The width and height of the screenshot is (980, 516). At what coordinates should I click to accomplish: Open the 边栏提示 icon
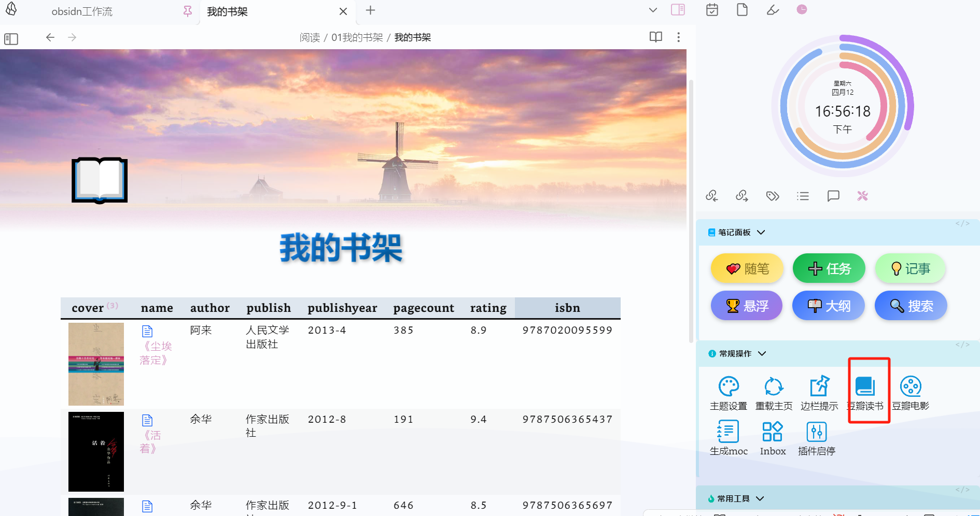(x=819, y=386)
